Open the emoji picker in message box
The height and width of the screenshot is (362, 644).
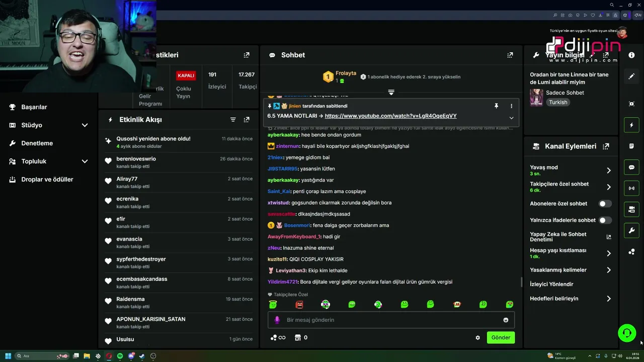506,320
